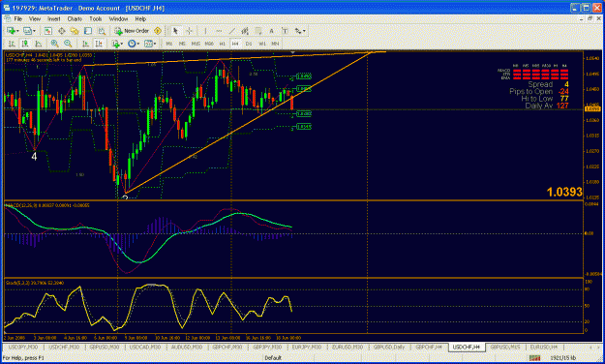
Task: Switch to the USDCAD,M30 chart tab
Action: point(144,347)
